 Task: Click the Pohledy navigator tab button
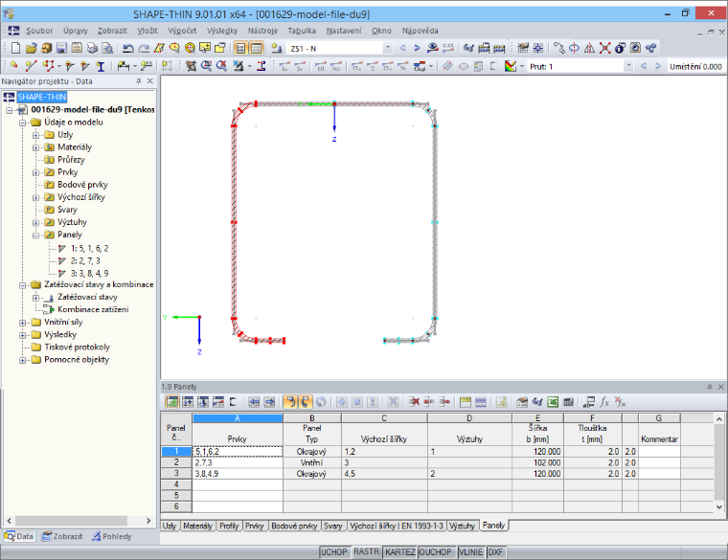tap(112, 536)
